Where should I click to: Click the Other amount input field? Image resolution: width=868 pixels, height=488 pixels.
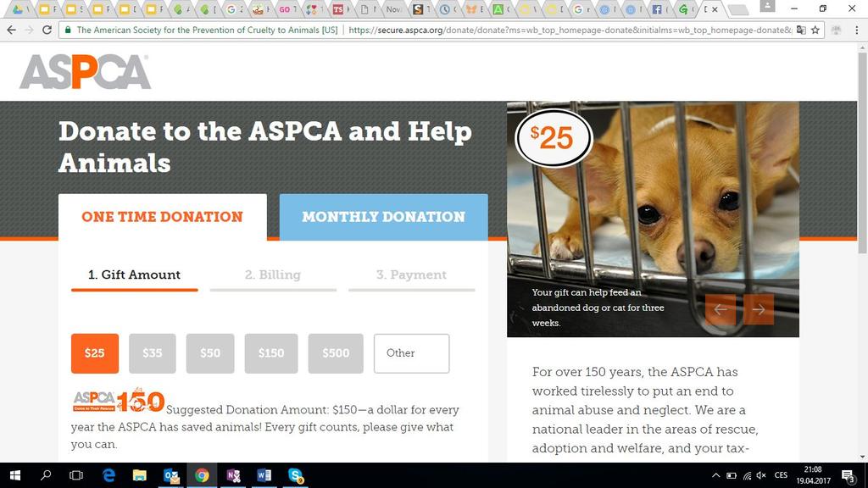point(411,353)
